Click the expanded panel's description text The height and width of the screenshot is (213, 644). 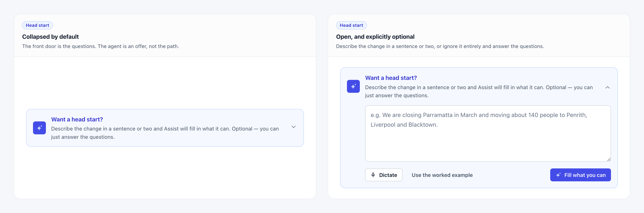[479, 91]
